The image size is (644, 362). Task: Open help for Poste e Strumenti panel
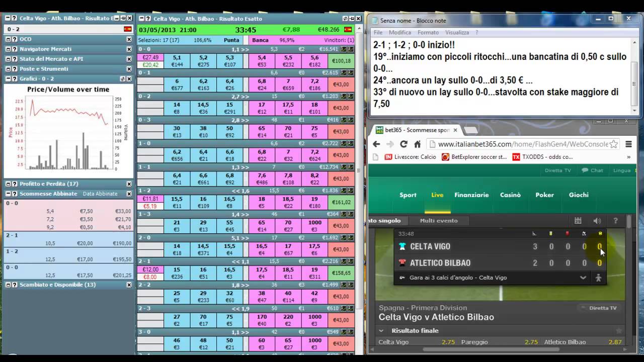15,69
